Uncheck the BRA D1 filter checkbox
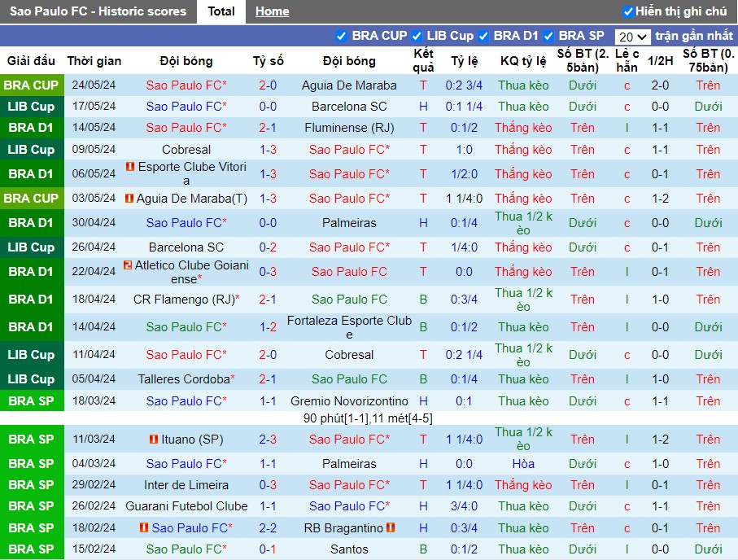The width and height of the screenshot is (738, 560). 483,37
